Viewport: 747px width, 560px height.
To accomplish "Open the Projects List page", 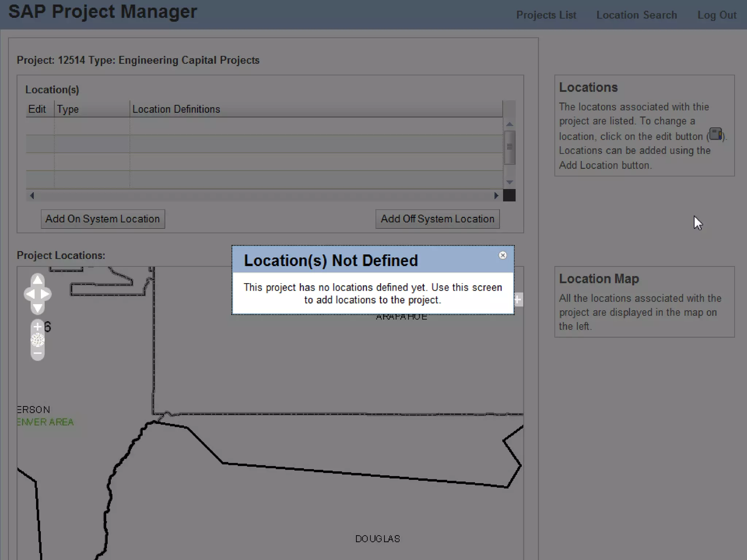I will (x=546, y=15).
